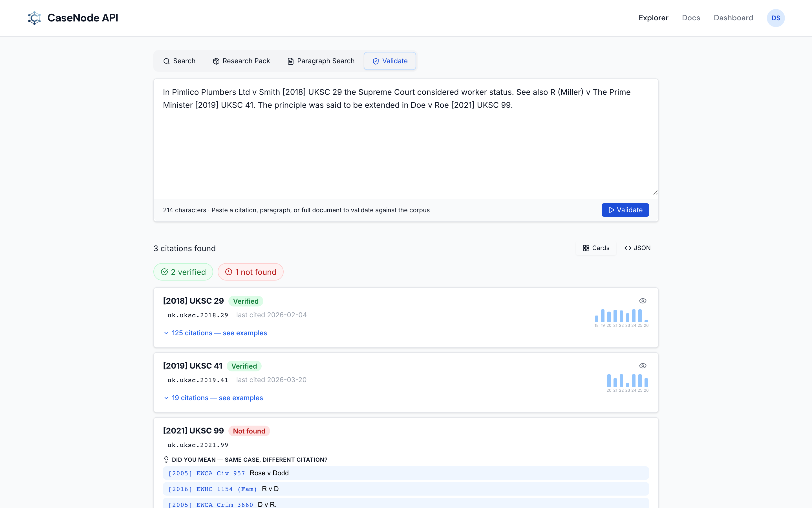812x508 pixels.
Task: Open the Paragraph Search tab
Action: coord(321,61)
